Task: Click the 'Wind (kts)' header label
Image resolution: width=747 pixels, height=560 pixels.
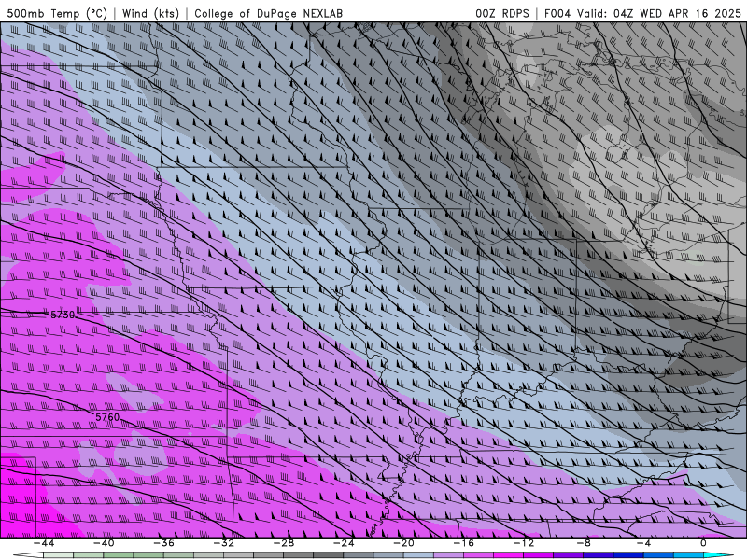Action: click(150, 13)
